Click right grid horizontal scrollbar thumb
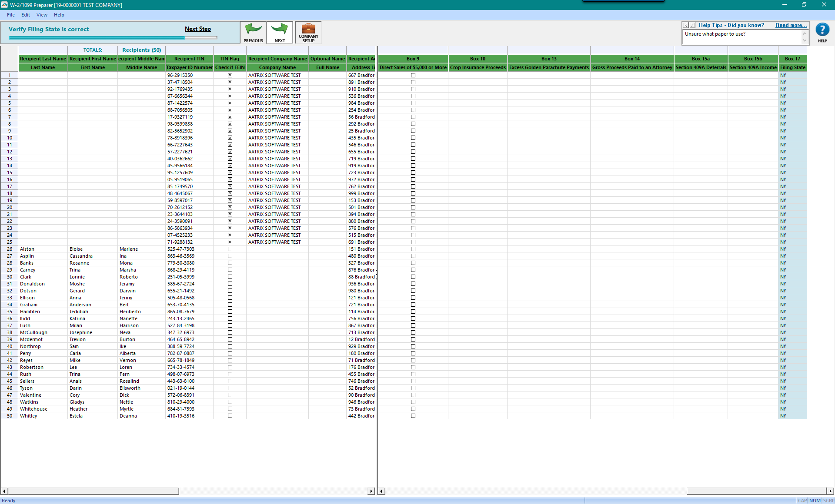Image resolution: width=835 pixels, height=504 pixels. pos(756,491)
